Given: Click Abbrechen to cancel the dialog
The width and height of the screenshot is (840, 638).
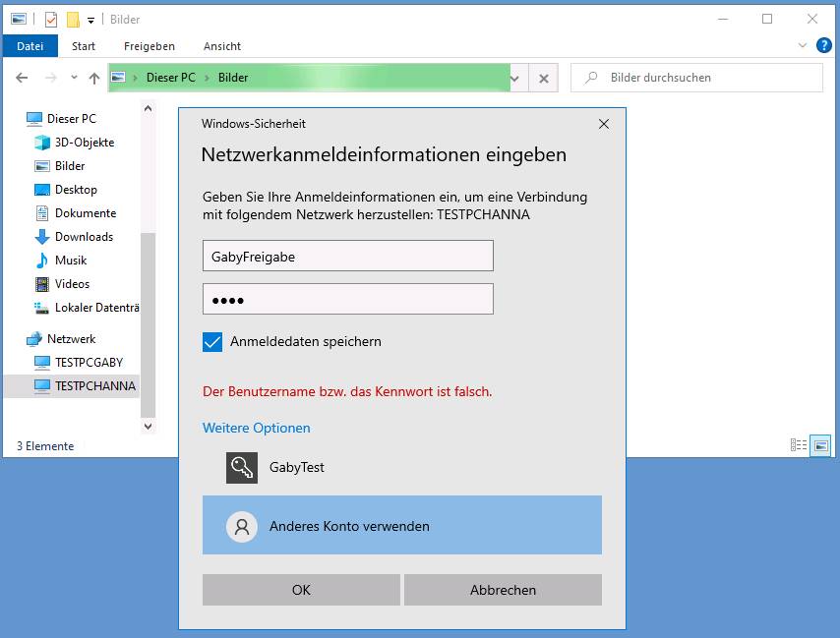Looking at the screenshot, I should 503,590.
